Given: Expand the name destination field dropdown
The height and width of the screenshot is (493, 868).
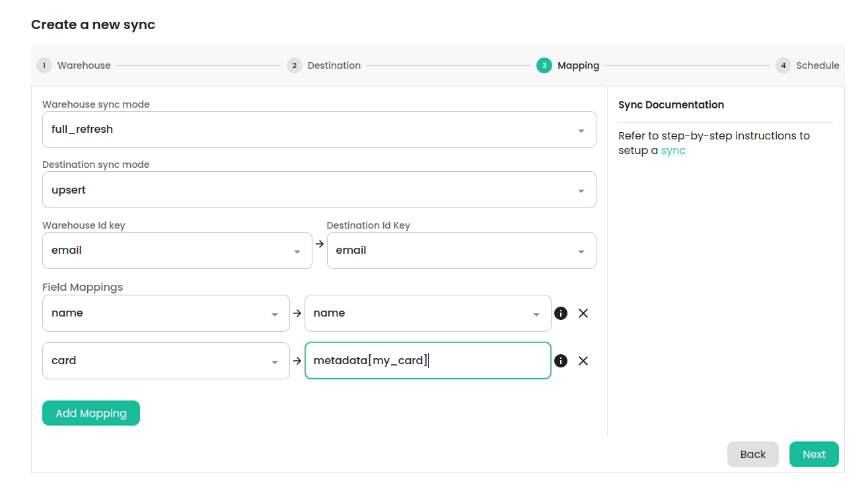Looking at the screenshot, I should [428, 313].
